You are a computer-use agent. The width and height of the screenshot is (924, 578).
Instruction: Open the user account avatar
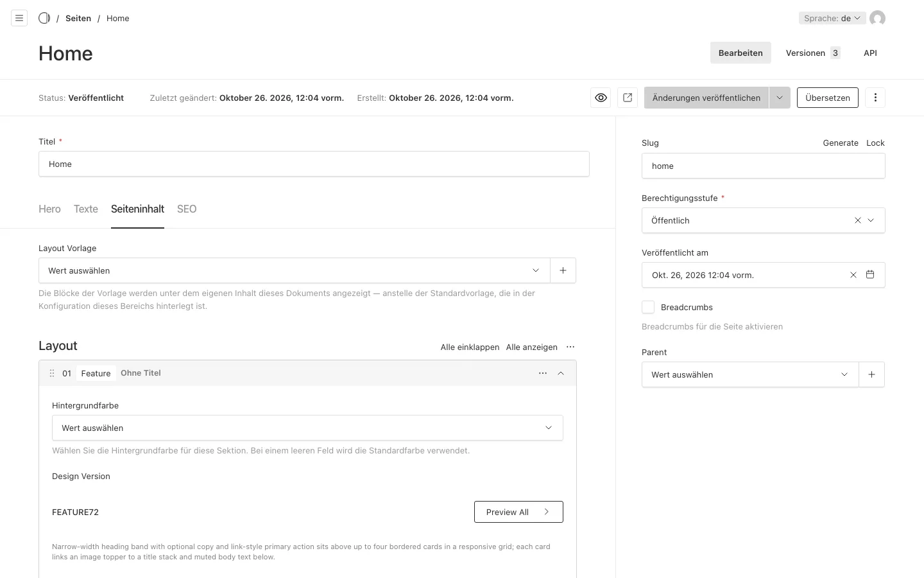pyautogui.click(x=877, y=18)
